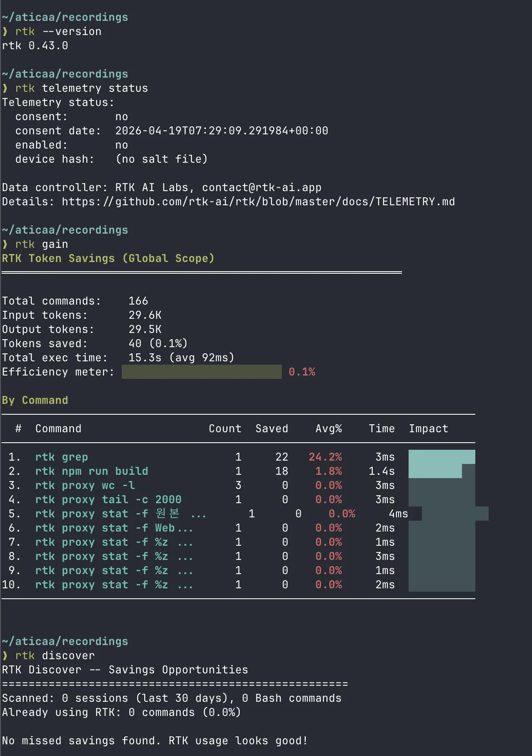Click the 'rtk telemetry status' command

81,88
